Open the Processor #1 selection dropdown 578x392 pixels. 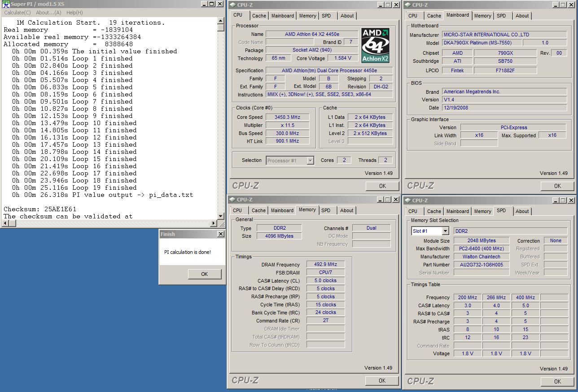pyautogui.click(x=310, y=161)
